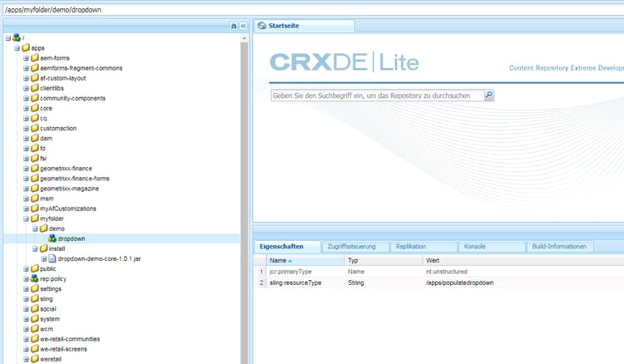
Task: Collapse the root node
Action: 8,37
